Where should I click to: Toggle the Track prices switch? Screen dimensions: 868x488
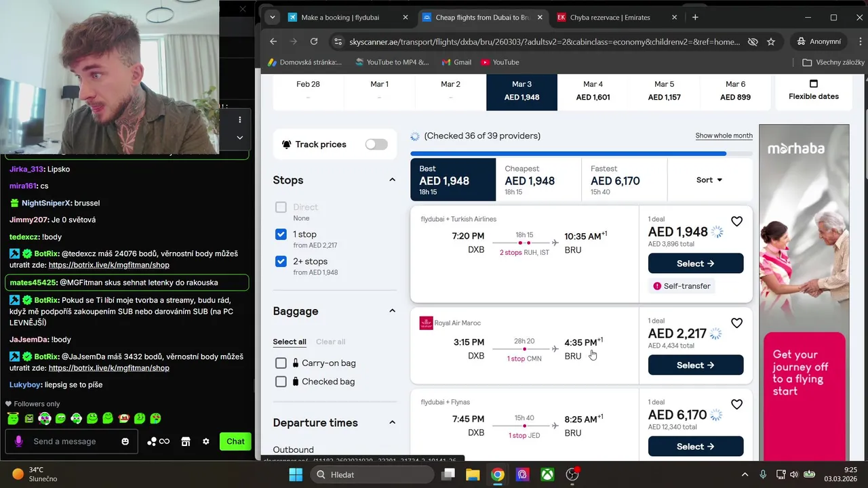[376, 144]
